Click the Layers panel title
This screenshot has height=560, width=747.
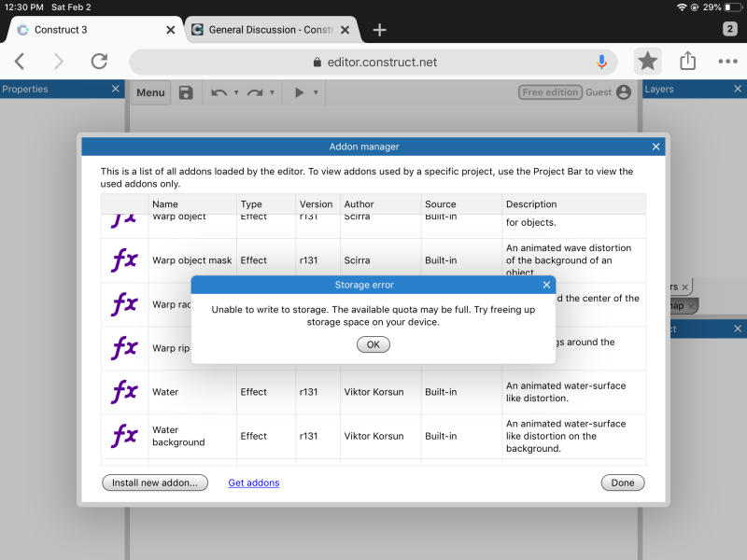(659, 89)
